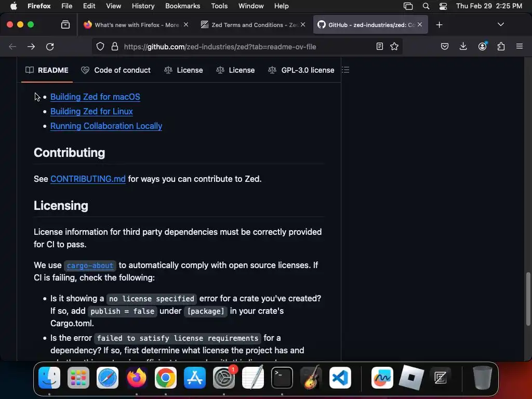Screen dimensions: 532x399
Task: Open the Bookmarks menu
Action: coord(182,6)
